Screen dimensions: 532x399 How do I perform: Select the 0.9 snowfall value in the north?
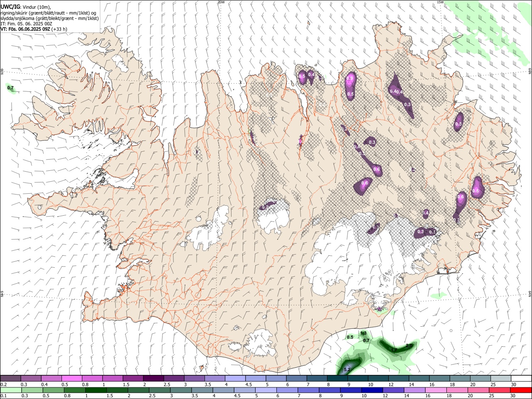click(350, 79)
